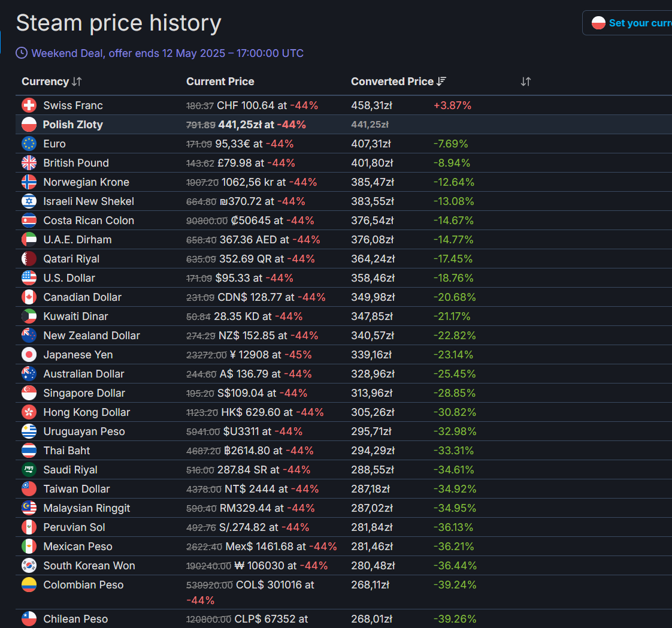Click the U.S. Dollar flag icon

tap(29, 278)
